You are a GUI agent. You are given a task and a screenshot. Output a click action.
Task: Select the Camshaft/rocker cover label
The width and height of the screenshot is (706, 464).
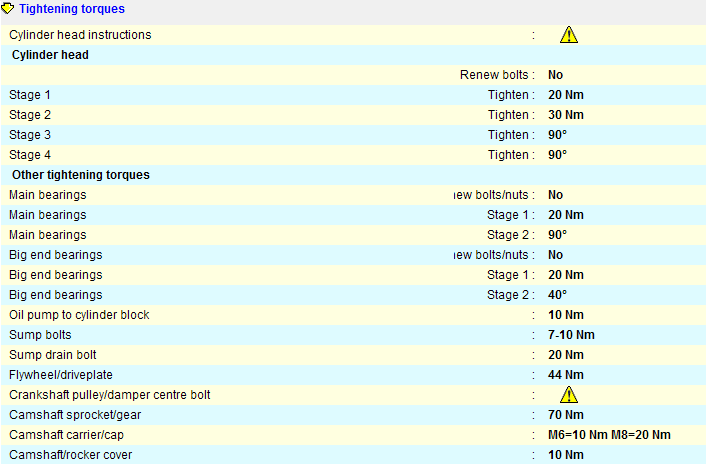point(70,455)
